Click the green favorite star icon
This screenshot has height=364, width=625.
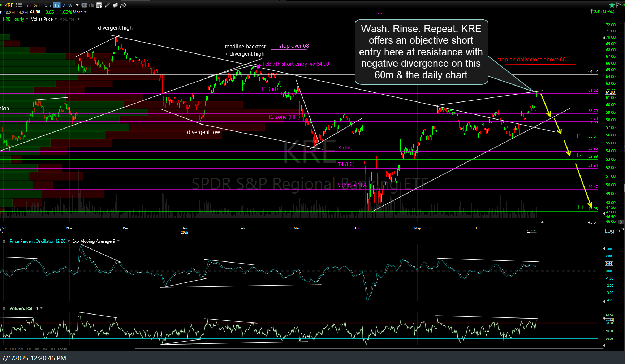pos(612,5)
